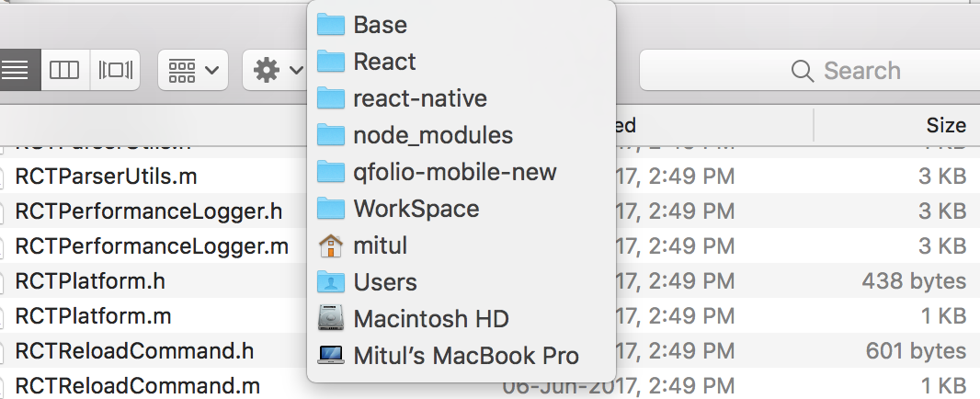Screen dimensions: 980x399
Task: Click the react-native folder icon
Action: tap(331, 98)
